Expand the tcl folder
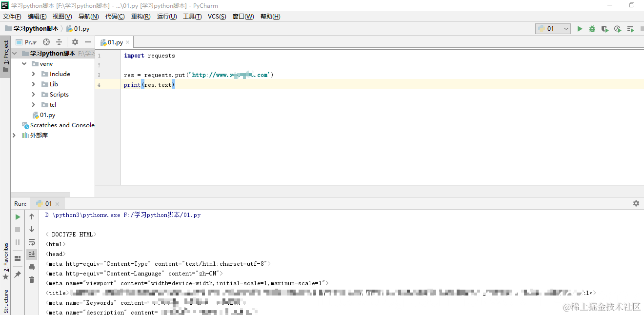 (33, 105)
